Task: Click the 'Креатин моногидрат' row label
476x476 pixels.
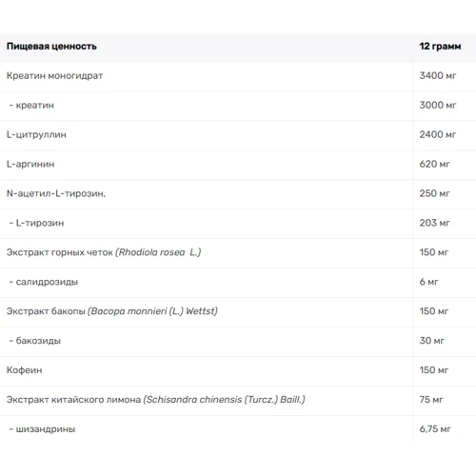Action: (x=54, y=76)
